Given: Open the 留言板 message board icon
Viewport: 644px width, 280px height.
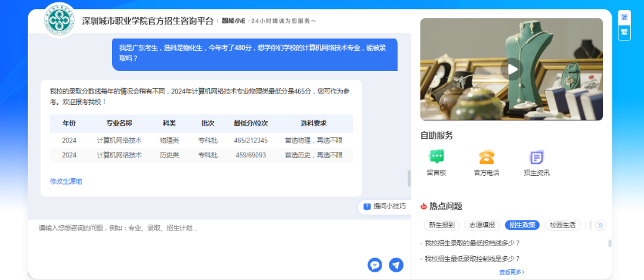Looking at the screenshot, I should pyautogui.click(x=436, y=158).
